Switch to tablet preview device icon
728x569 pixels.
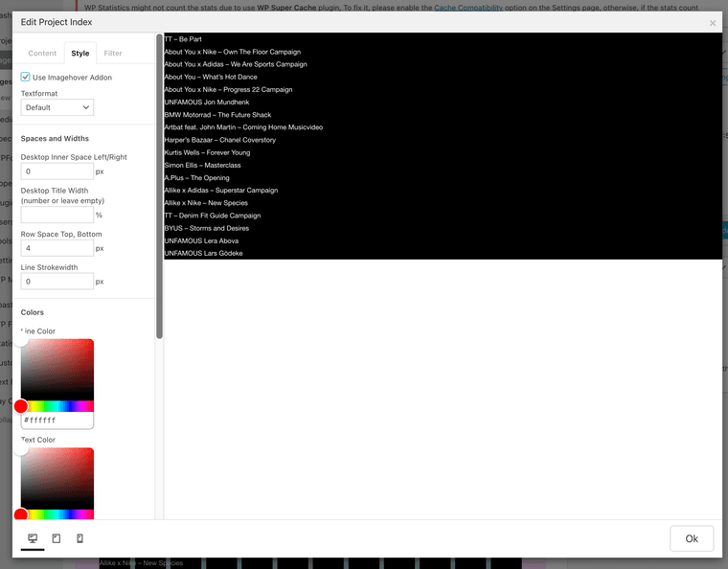point(57,538)
